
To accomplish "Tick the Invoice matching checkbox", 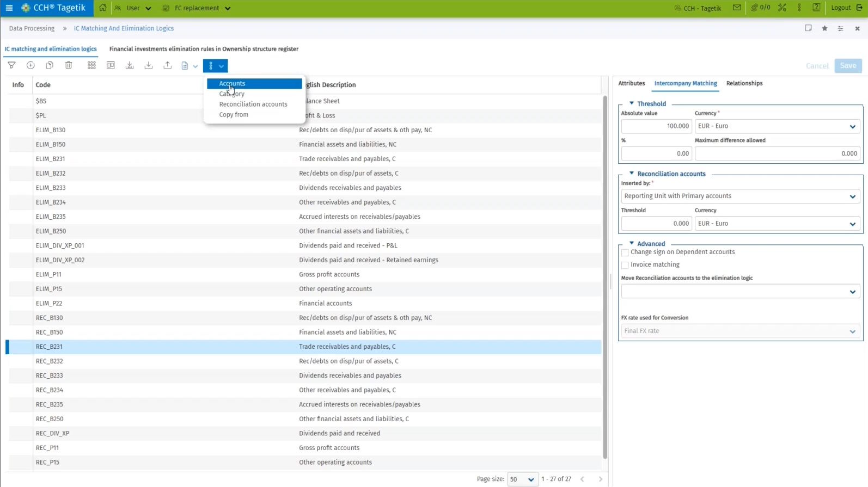I will coord(625,265).
